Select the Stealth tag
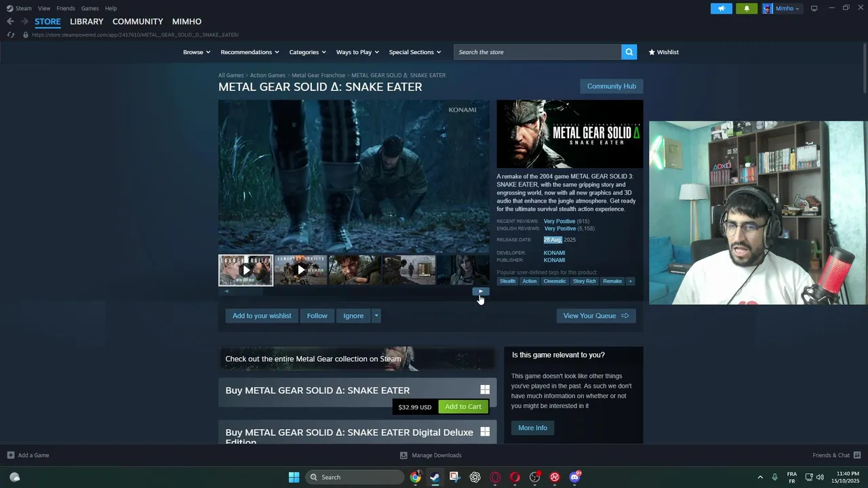 (507, 281)
